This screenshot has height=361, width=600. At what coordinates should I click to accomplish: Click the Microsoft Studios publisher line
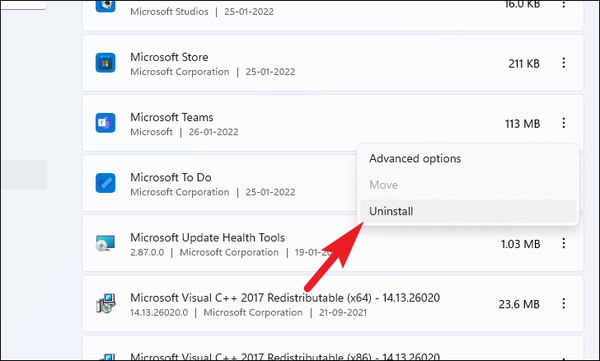[x=169, y=11]
